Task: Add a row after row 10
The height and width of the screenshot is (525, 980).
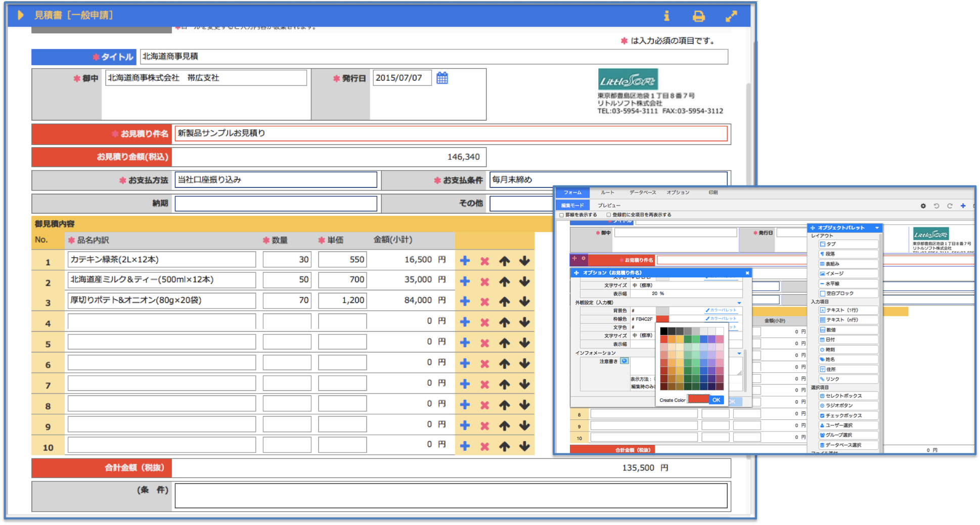Action: [465, 446]
